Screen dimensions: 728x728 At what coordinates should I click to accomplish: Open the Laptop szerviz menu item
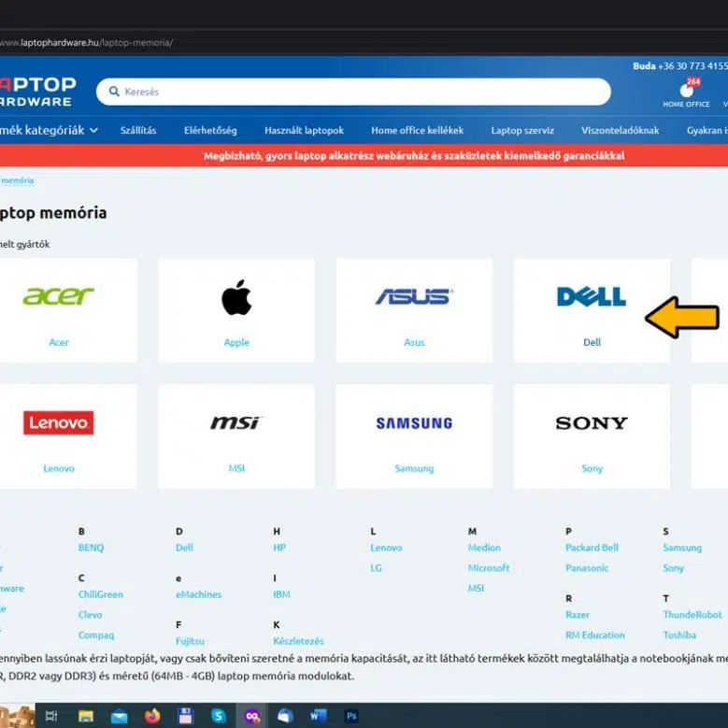pyautogui.click(x=522, y=131)
